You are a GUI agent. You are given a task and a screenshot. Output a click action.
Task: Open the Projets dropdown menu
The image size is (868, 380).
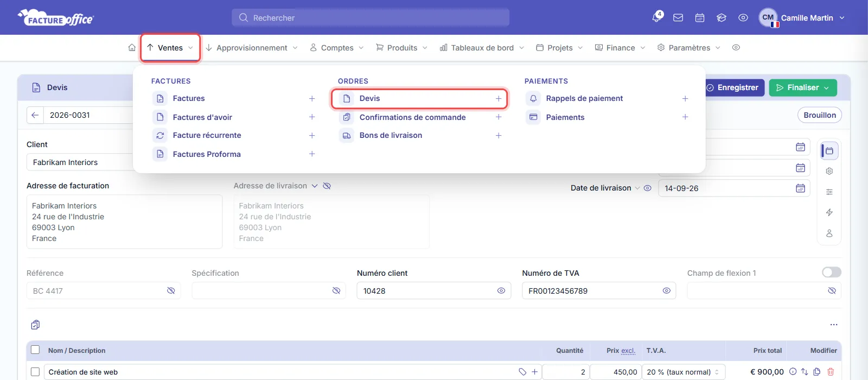[560, 48]
